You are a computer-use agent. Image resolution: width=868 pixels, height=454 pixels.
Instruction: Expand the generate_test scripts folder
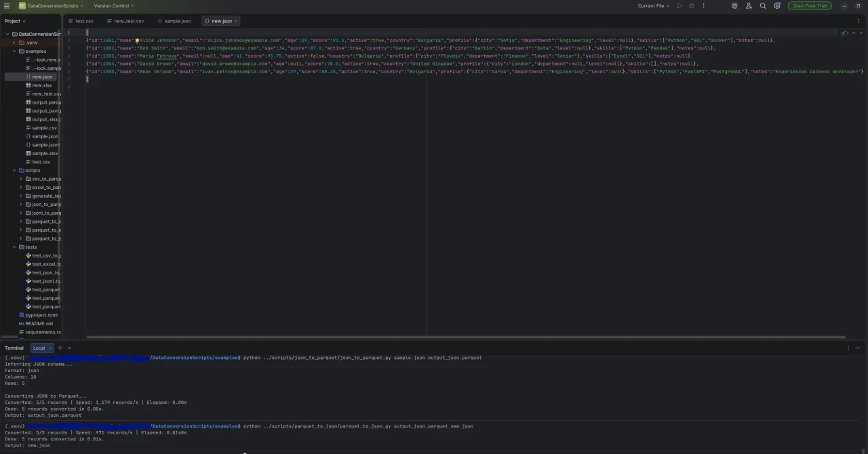(x=21, y=196)
